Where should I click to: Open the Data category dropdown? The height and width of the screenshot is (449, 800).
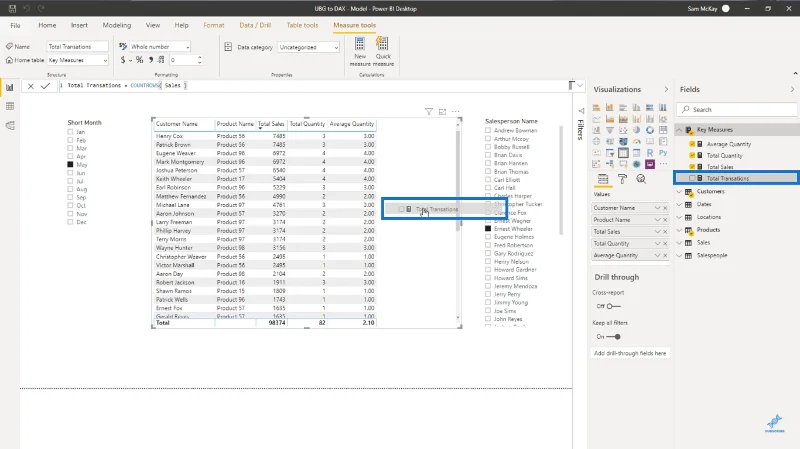(309, 47)
